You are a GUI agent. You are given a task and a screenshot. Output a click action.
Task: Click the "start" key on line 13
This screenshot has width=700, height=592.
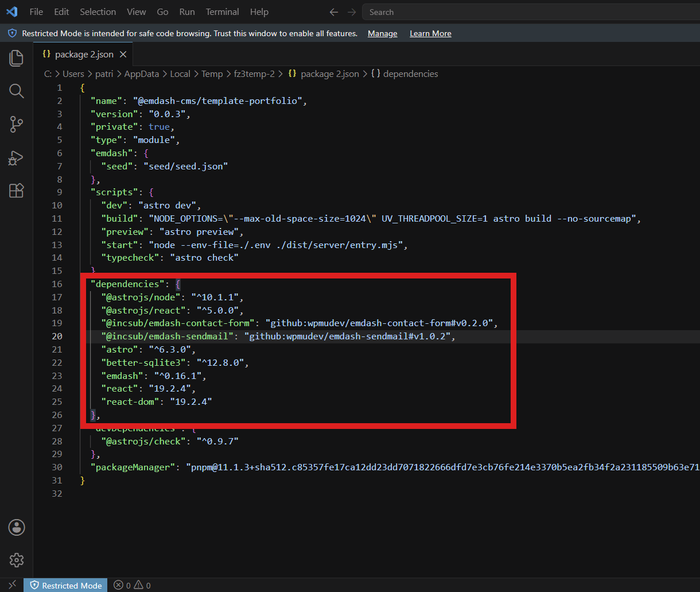[x=119, y=245]
